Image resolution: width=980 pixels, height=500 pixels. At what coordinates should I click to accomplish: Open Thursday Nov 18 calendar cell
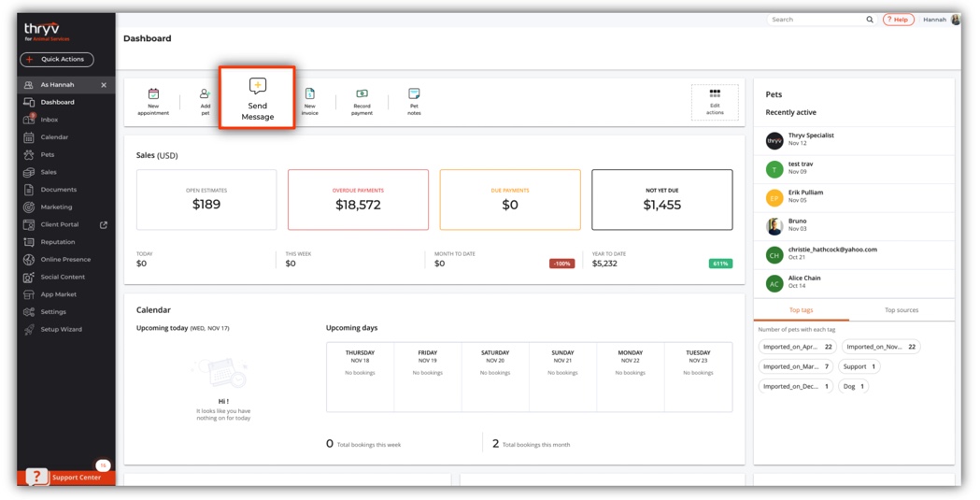coord(360,377)
